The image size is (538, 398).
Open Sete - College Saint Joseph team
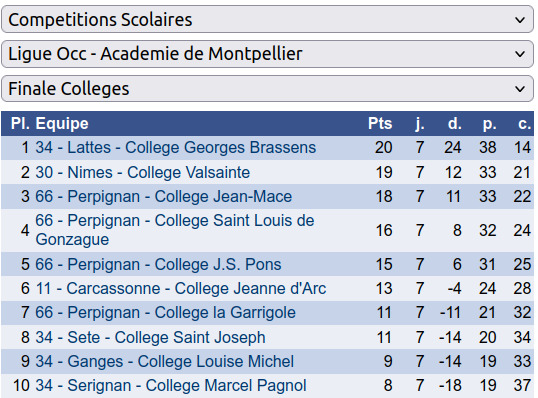pos(151,337)
